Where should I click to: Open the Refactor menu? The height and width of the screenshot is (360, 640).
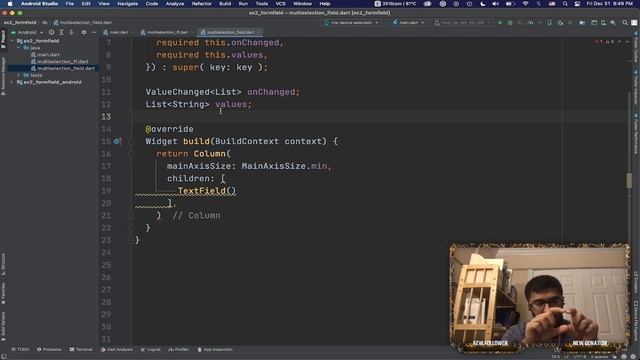[202, 4]
